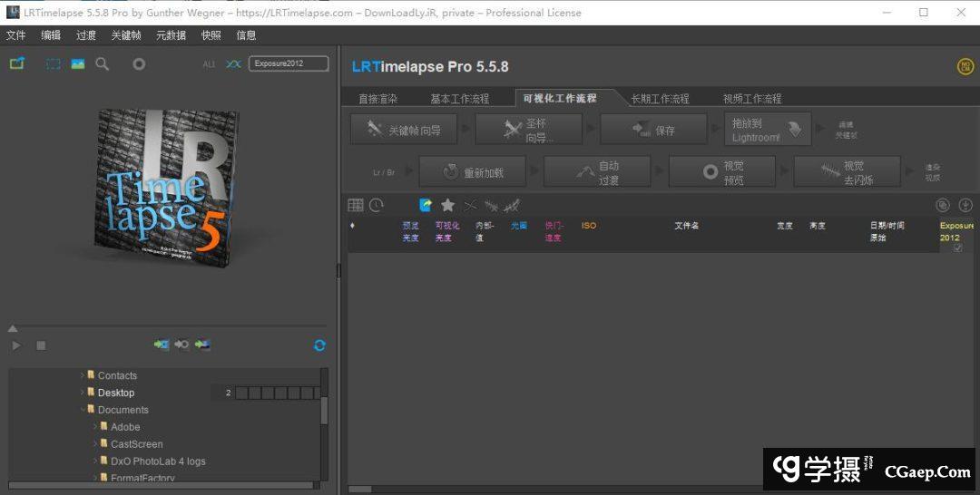Click the magnifying glass zoom icon
This screenshot has height=495, width=980.
[102, 63]
